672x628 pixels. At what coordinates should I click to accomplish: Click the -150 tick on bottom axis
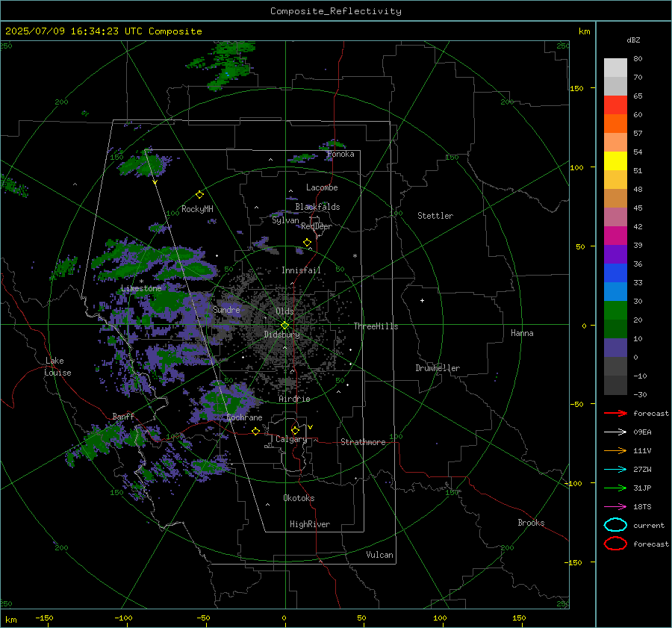click(x=44, y=618)
